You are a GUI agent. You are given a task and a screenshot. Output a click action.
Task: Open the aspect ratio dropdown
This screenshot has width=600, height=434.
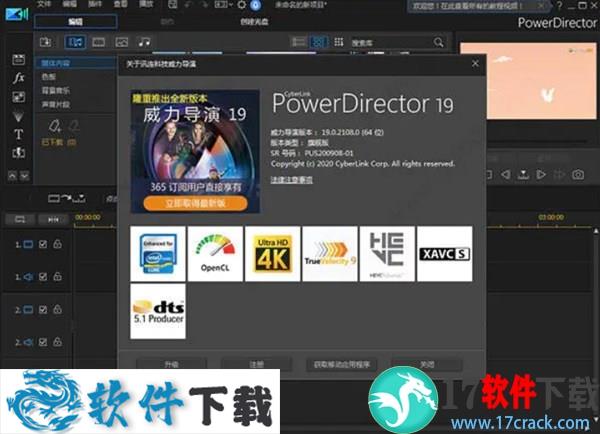click(223, 5)
